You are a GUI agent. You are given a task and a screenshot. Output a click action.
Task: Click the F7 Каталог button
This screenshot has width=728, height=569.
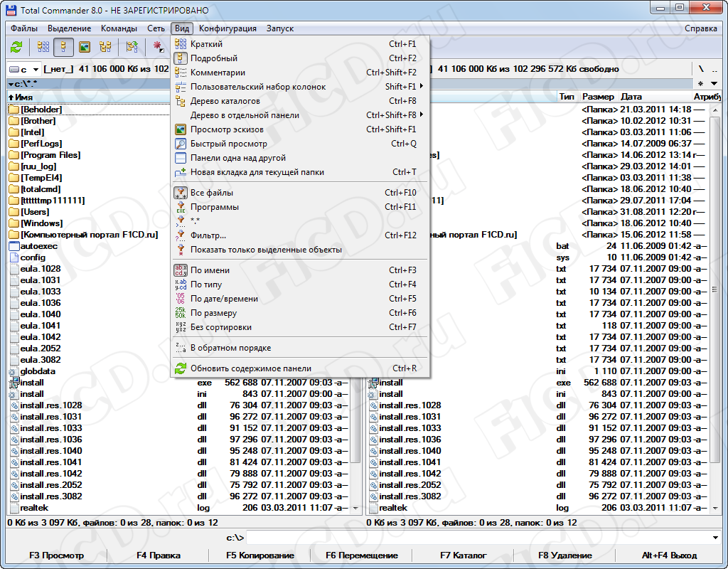point(464,555)
